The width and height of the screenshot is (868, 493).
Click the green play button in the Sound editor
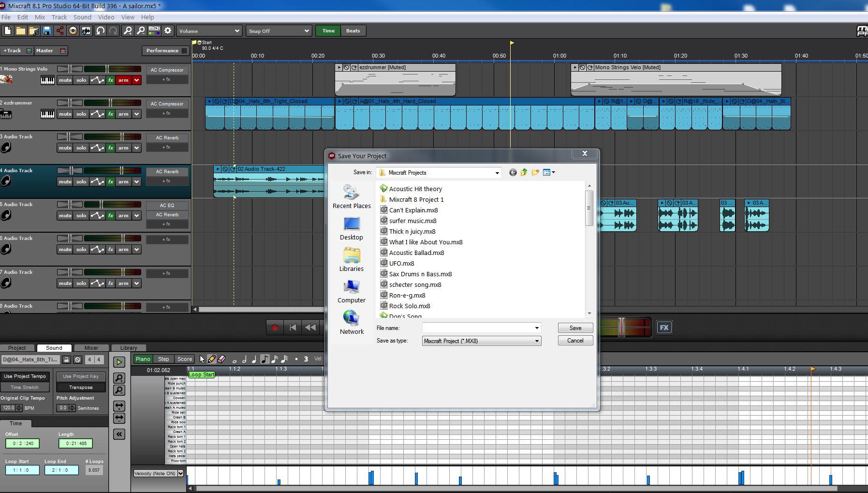pos(119,362)
